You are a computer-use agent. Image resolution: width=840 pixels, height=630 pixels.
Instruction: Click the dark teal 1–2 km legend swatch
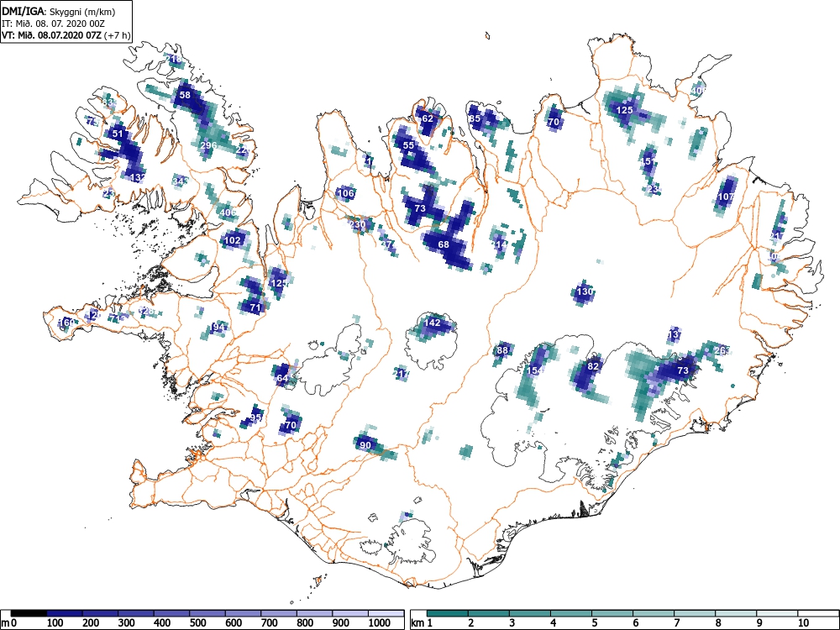point(448,613)
